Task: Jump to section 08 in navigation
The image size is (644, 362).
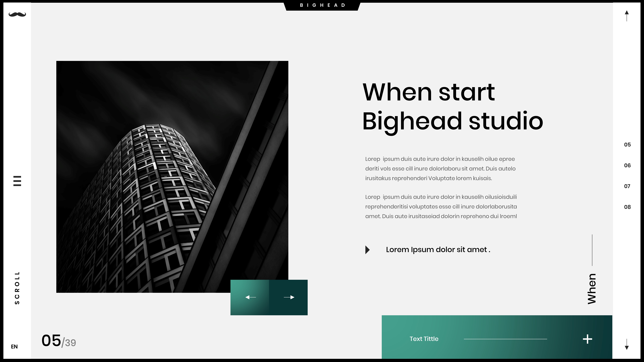Action: tap(627, 207)
